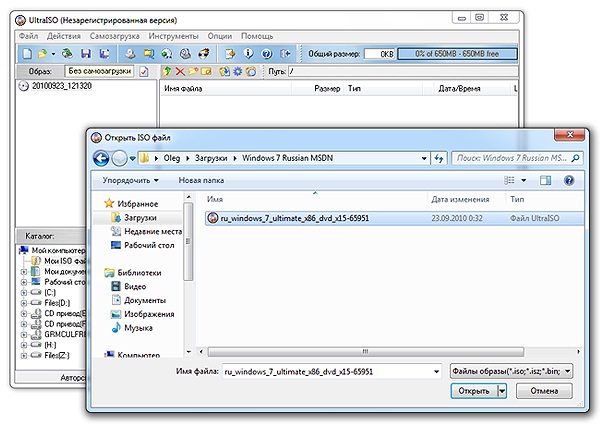Click the Отмена button
Viewport: 604px width, 427px height.
point(544,391)
